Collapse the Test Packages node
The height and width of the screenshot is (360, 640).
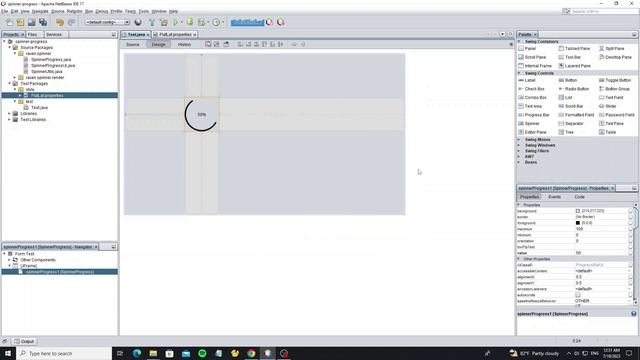[10, 84]
